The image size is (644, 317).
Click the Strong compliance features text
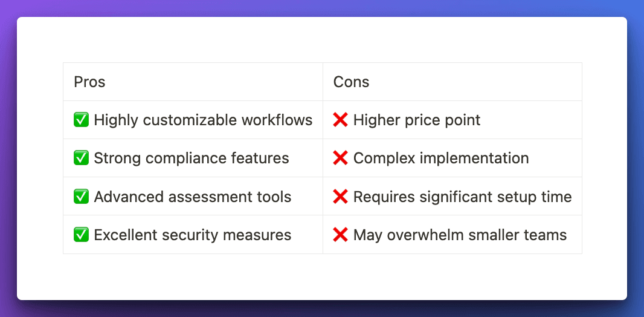[x=192, y=158]
